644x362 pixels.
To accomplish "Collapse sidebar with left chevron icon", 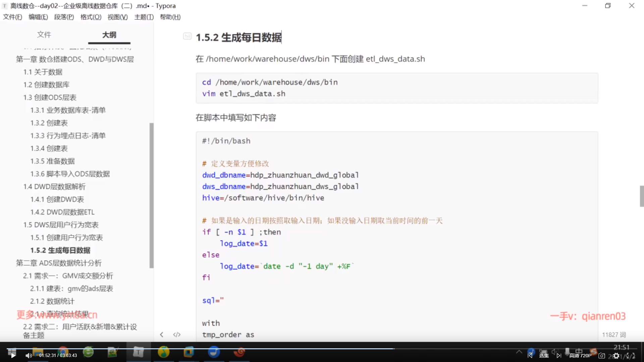I will click(x=162, y=335).
